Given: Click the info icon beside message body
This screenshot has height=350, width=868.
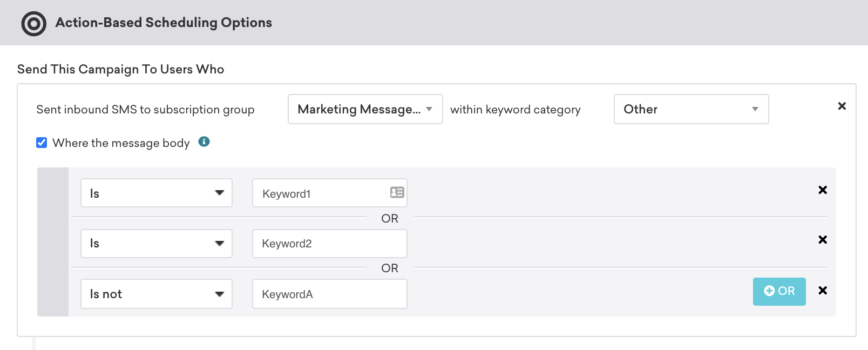Looking at the screenshot, I should coord(204,142).
